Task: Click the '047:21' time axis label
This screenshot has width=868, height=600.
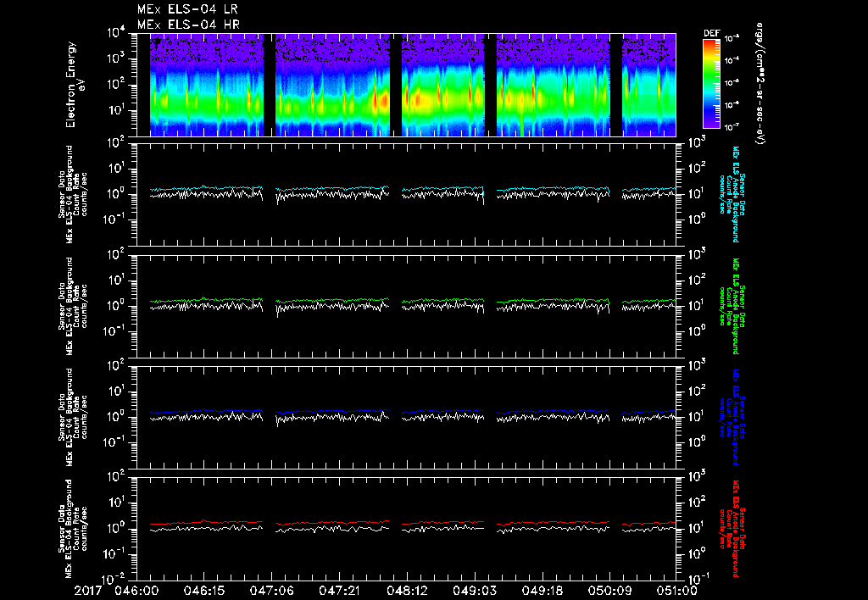Action: pos(339,591)
